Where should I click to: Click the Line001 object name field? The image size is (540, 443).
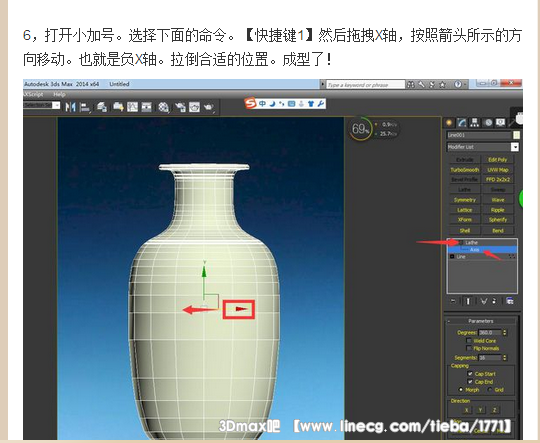click(479, 135)
